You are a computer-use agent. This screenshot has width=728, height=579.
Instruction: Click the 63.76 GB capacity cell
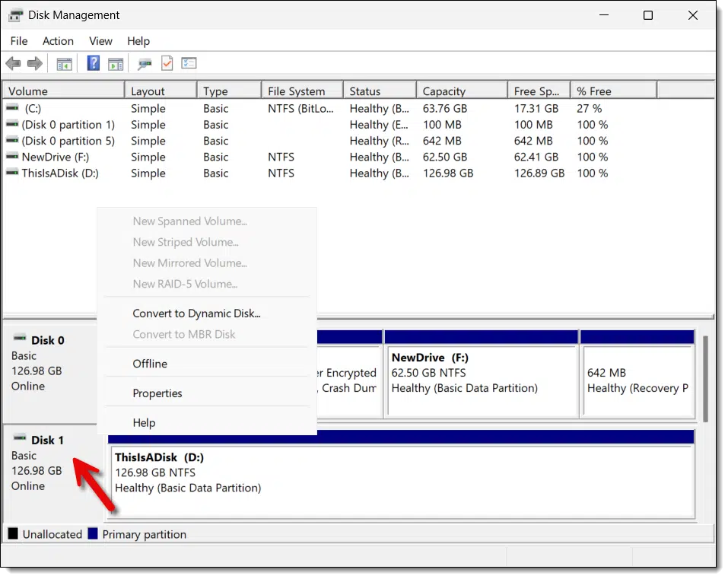[x=445, y=108]
